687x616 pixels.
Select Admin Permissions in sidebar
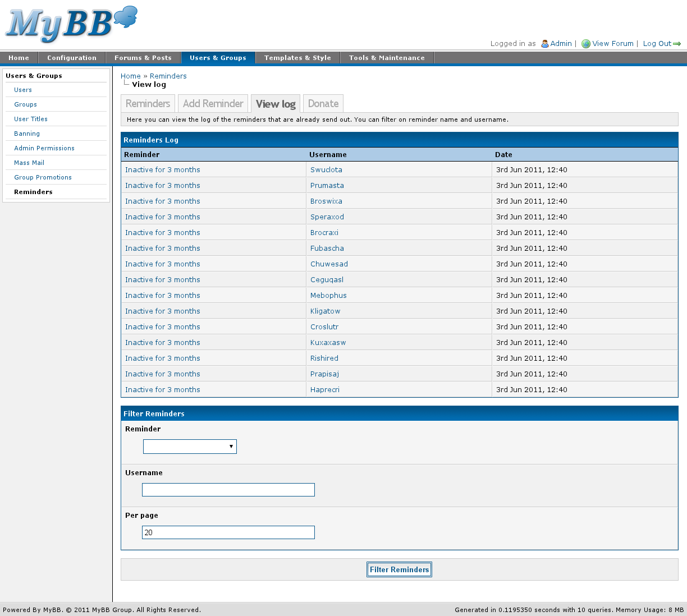[x=44, y=148]
